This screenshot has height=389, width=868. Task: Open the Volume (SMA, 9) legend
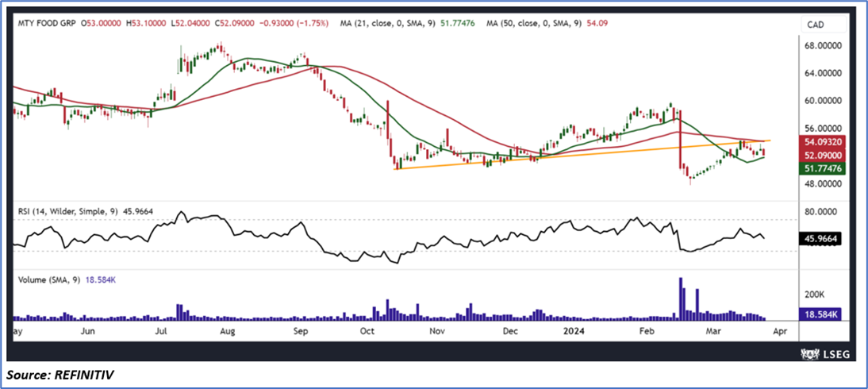pyautogui.click(x=48, y=280)
